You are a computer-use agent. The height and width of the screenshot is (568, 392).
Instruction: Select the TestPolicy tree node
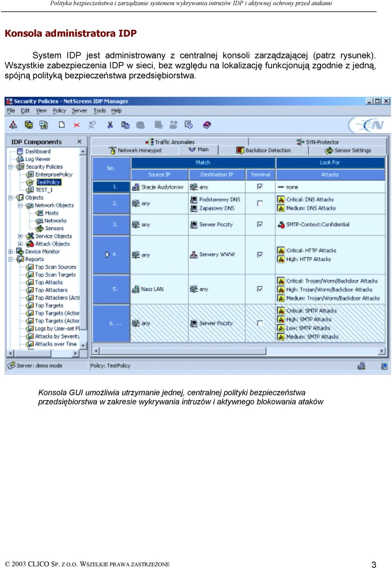tap(48, 182)
